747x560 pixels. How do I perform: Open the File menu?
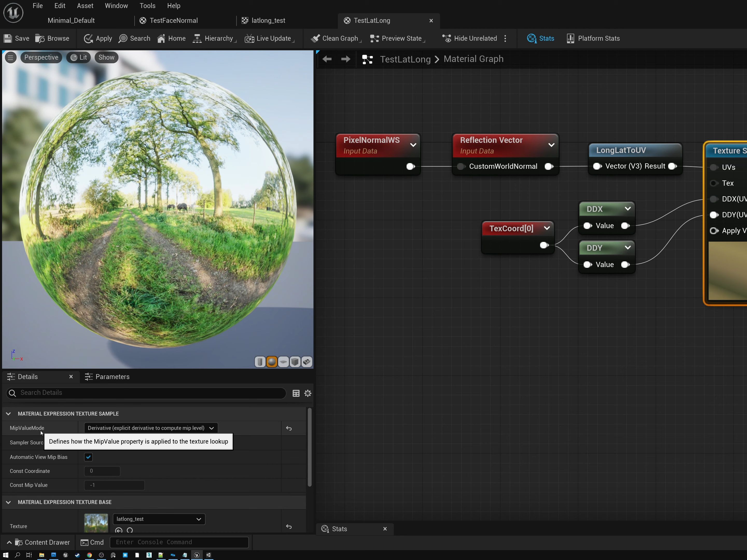[38, 6]
